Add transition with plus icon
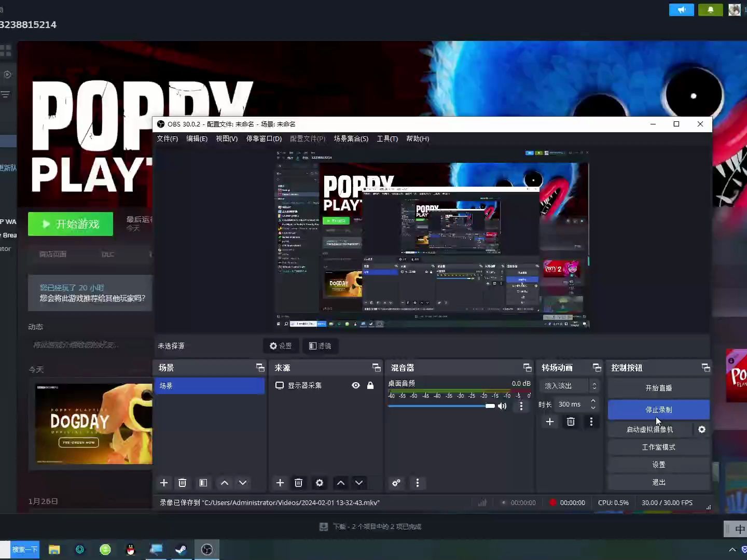 tap(550, 422)
